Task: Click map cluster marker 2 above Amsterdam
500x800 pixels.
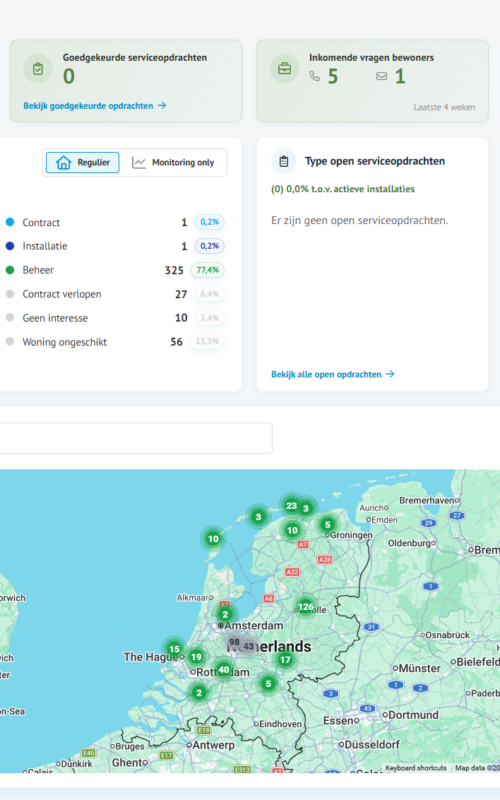Action: (x=225, y=614)
